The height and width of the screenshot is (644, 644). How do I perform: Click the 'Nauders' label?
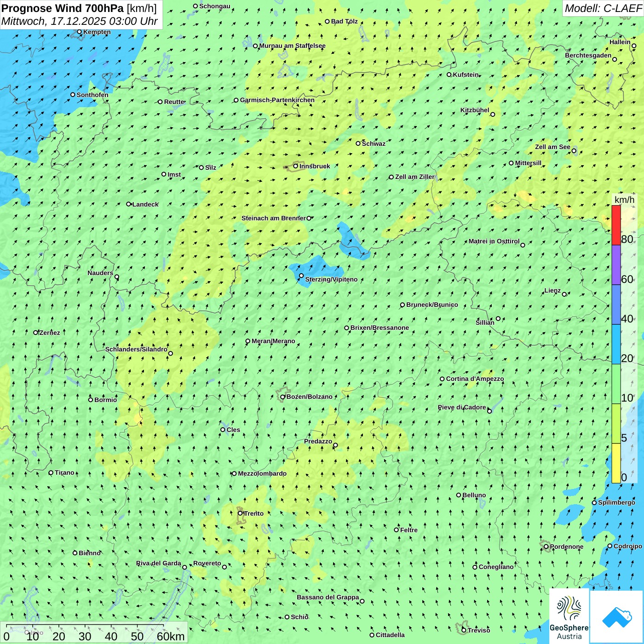[x=100, y=273]
